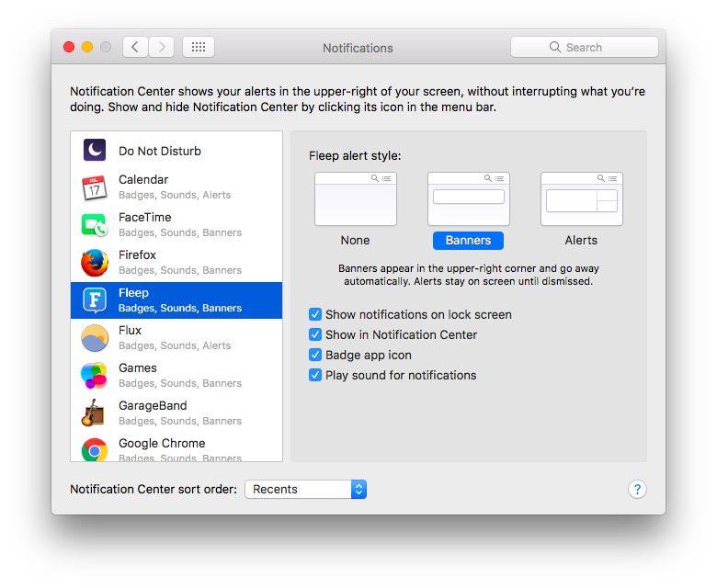Click the Firefox app icon
The image size is (717, 588).
(95, 263)
